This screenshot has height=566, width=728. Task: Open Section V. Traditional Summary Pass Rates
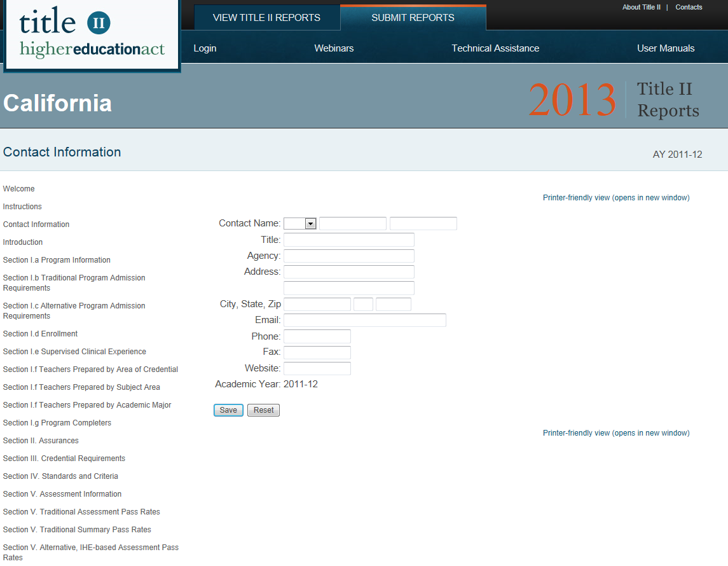coord(77,529)
